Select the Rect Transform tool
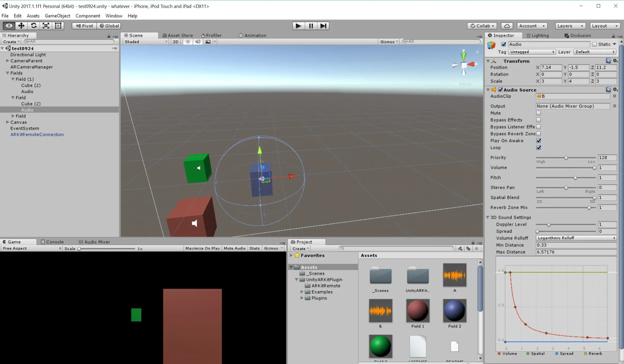 coord(58,26)
